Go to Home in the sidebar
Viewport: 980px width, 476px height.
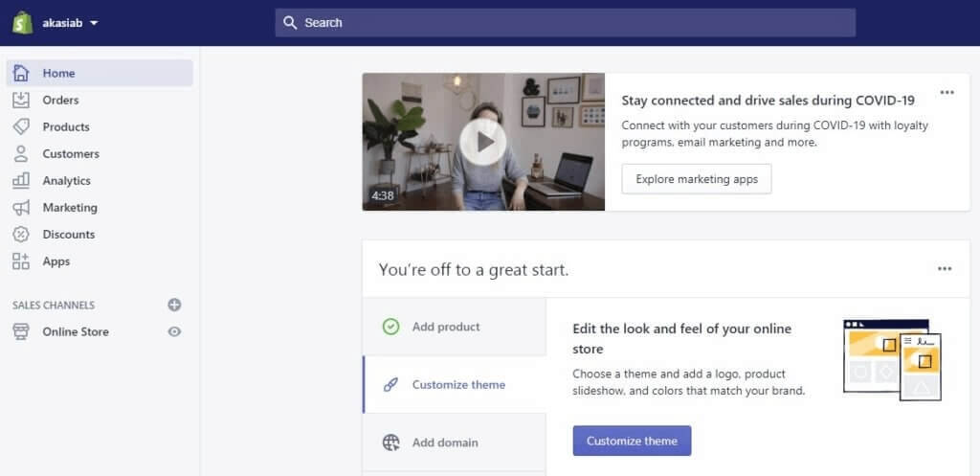click(x=58, y=73)
